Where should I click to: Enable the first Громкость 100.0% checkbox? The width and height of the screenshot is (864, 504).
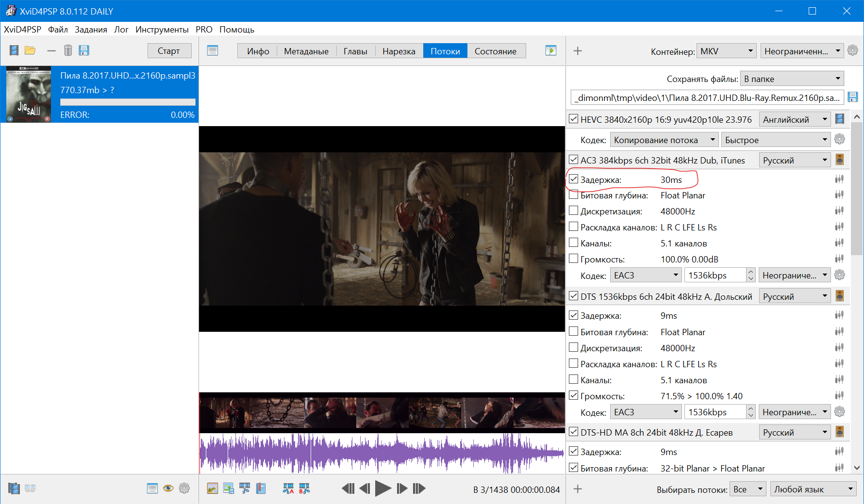(574, 259)
